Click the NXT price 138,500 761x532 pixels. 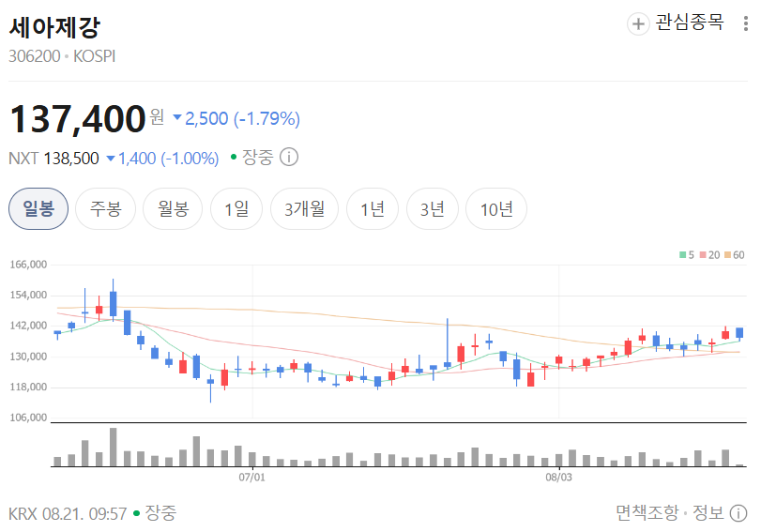point(71,159)
